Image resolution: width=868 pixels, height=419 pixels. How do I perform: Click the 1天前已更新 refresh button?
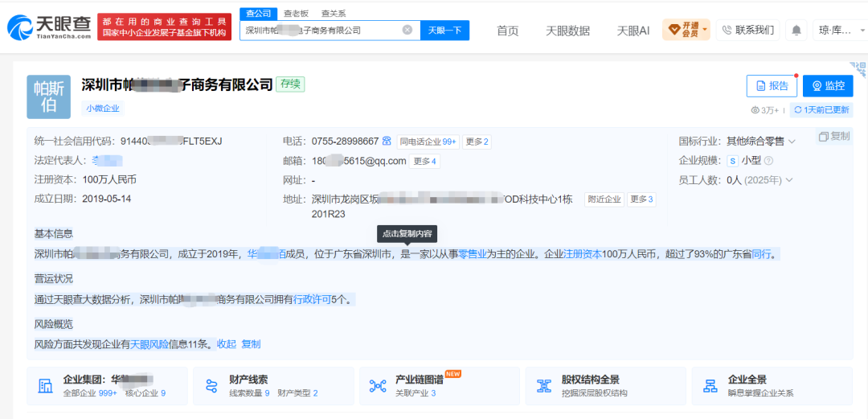pyautogui.click(x=821, y=109)
